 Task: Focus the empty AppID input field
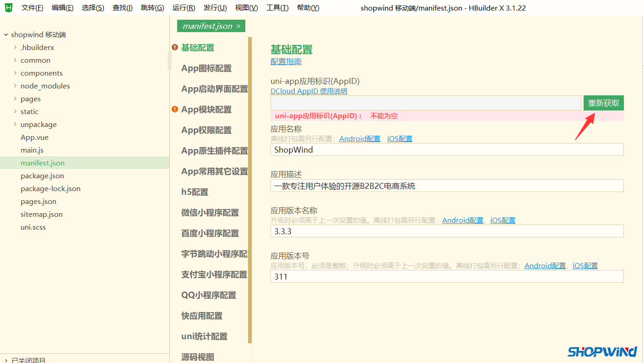(x=426, y=103)
